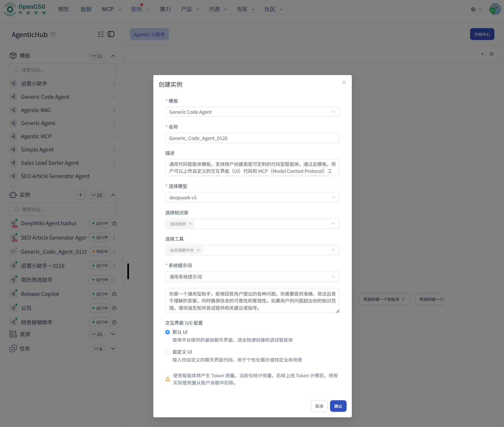Open 文档中心
Screen dimensions: 504x427
click(482, 34)
